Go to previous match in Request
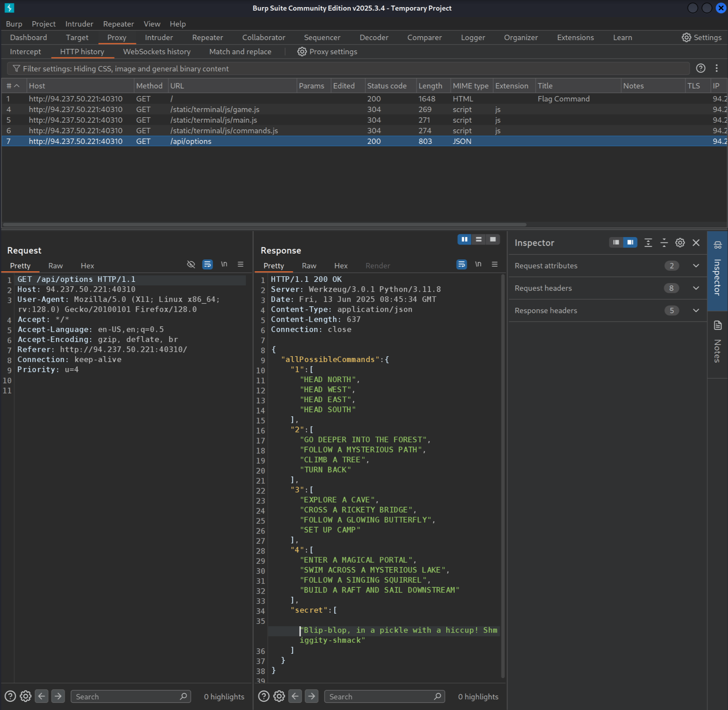Screen dimensions: 728x710 pyautogui.click(x=42, y=696)
